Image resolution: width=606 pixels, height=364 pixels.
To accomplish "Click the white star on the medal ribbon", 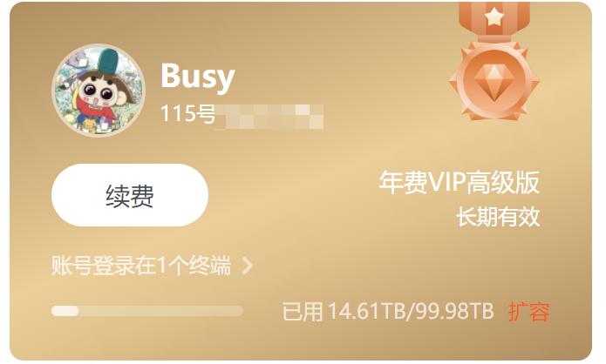I will (x=494, y=17).
